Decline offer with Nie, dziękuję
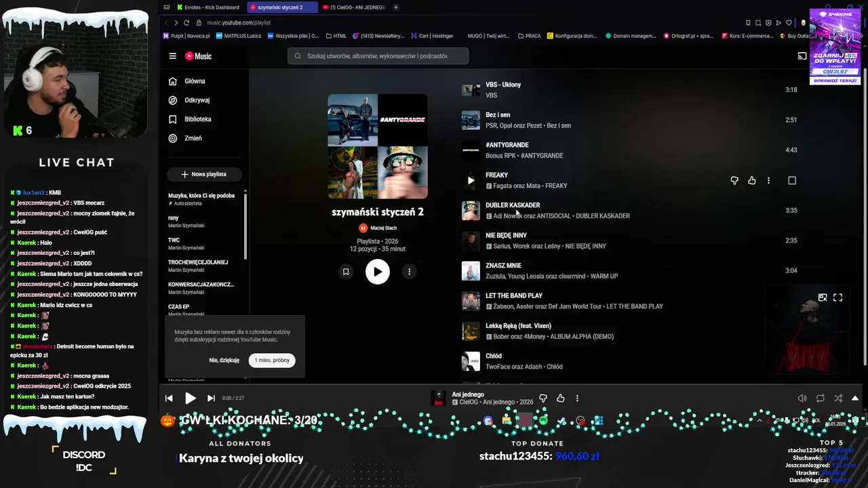The image size is (868, 488). click(x=224, y=361)
